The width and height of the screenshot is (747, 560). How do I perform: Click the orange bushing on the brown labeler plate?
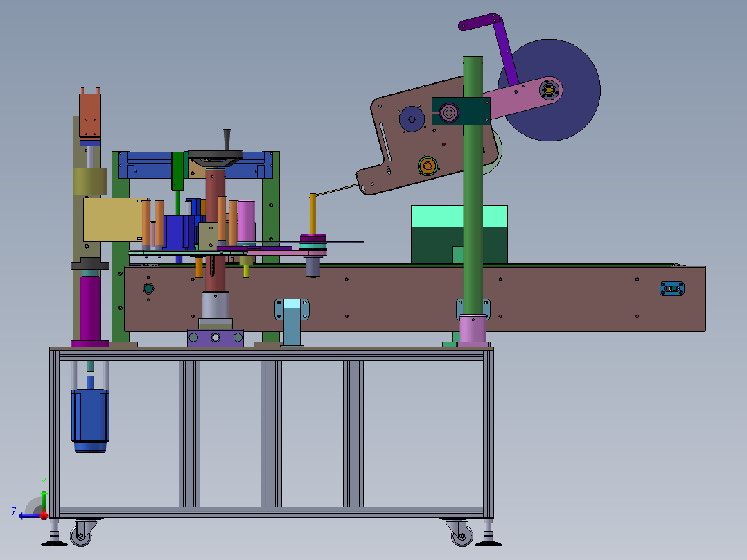(x=428, y=166)
